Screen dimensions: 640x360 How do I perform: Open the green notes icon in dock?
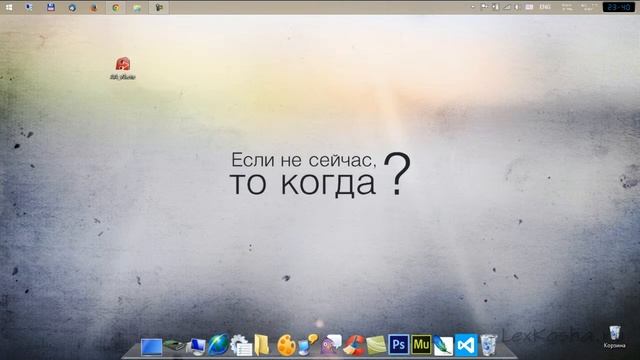tap(376, 345)
